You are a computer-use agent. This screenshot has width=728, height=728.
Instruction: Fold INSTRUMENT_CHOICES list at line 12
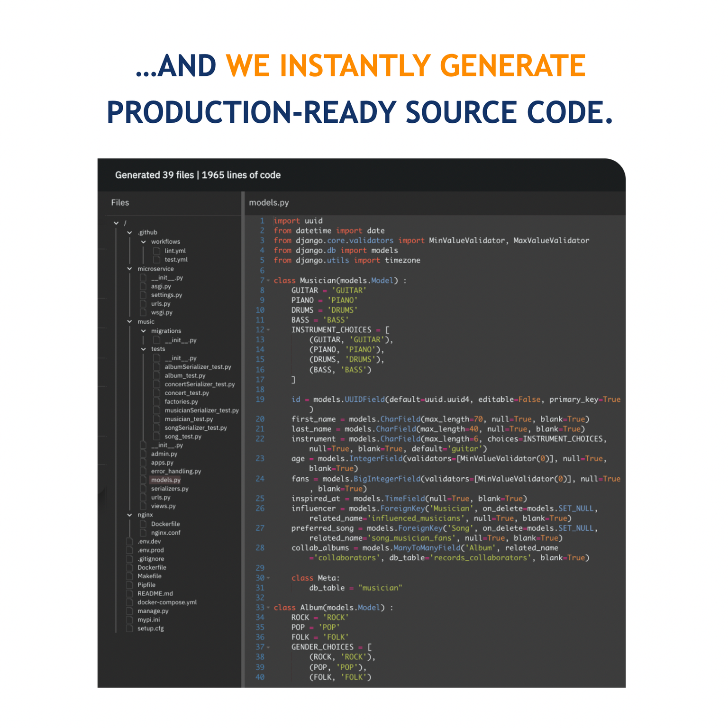268,330
